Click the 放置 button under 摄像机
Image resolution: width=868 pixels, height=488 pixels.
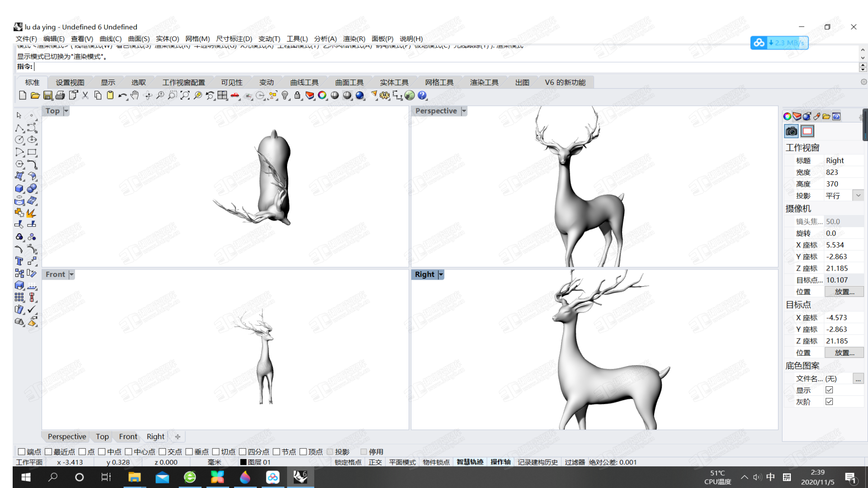pyautogui.click(x=844, y=292)
